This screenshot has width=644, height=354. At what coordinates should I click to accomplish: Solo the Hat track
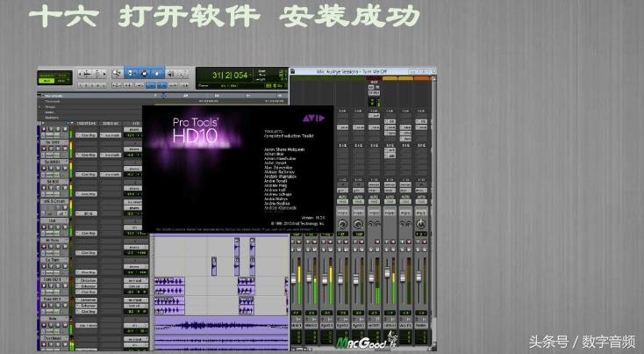point(58,227)
